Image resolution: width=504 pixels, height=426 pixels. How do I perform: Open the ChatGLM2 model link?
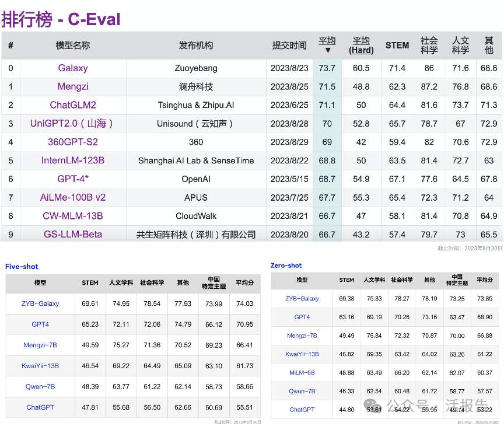coord(72,105)
